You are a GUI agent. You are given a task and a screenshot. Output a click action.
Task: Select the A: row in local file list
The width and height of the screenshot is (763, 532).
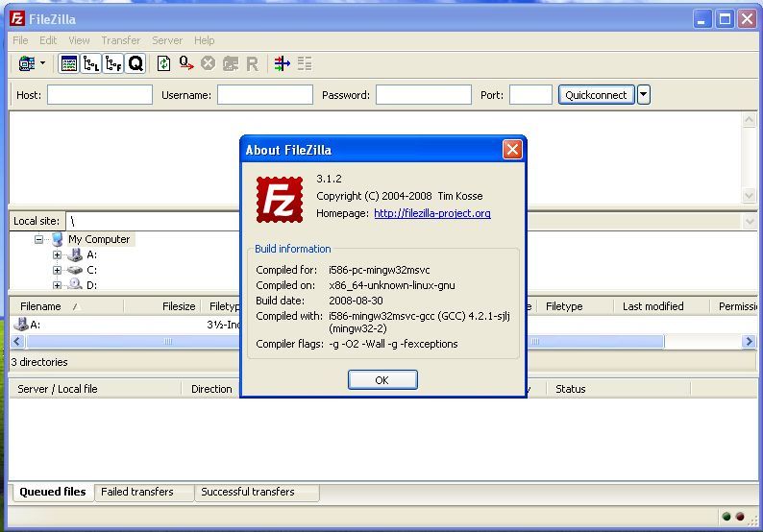[x=126, y=325]
